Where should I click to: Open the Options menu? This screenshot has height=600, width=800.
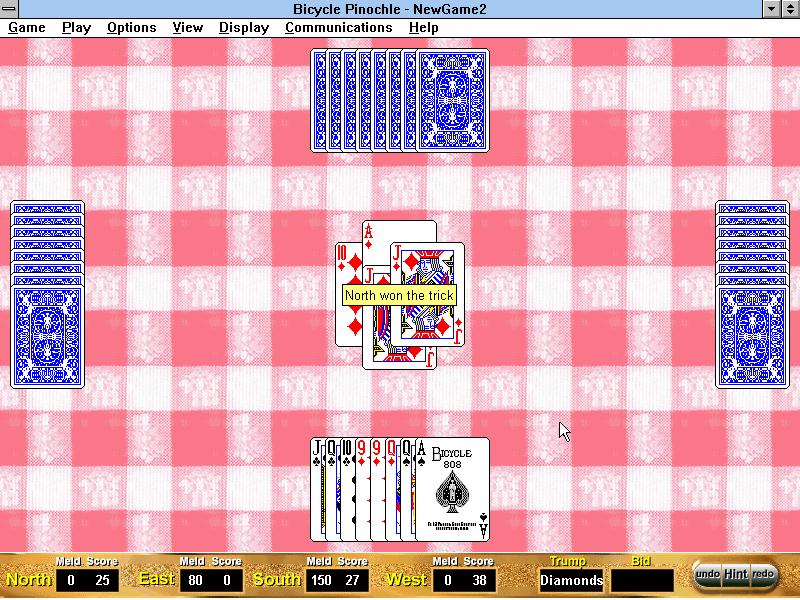point(132,28)
